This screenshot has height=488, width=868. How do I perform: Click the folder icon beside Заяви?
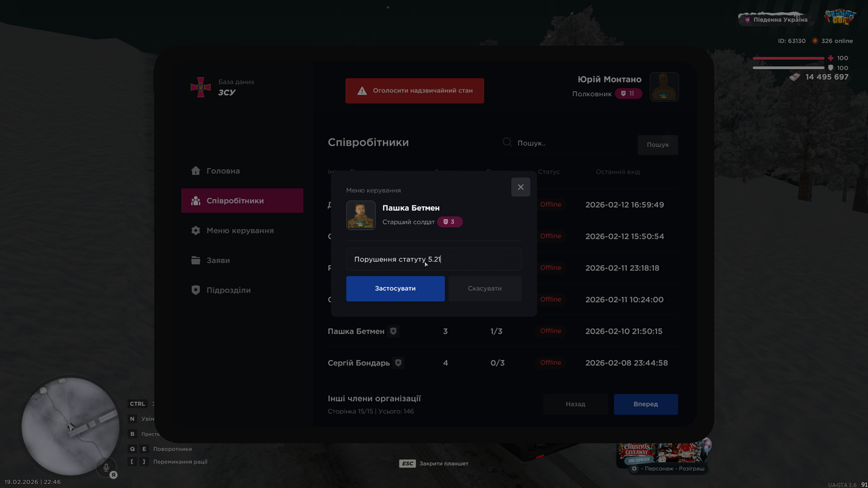click(x=196, y=260)
